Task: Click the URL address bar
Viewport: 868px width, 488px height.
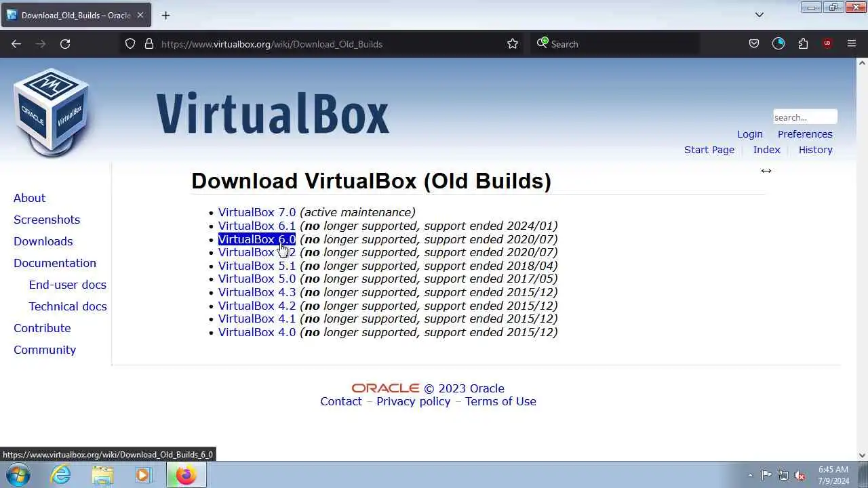Action: [x=322, y=43]
